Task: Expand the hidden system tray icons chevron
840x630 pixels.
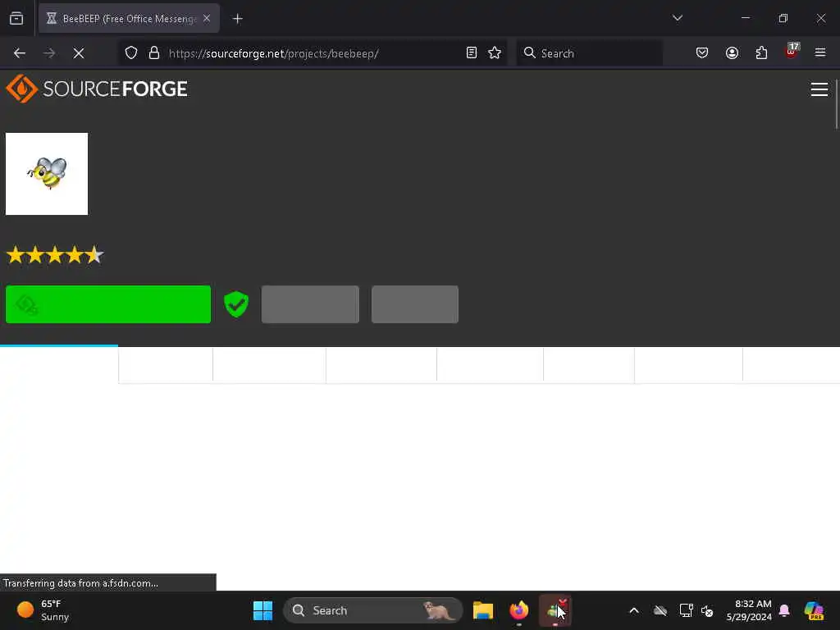Action: (x=634, y=610)
